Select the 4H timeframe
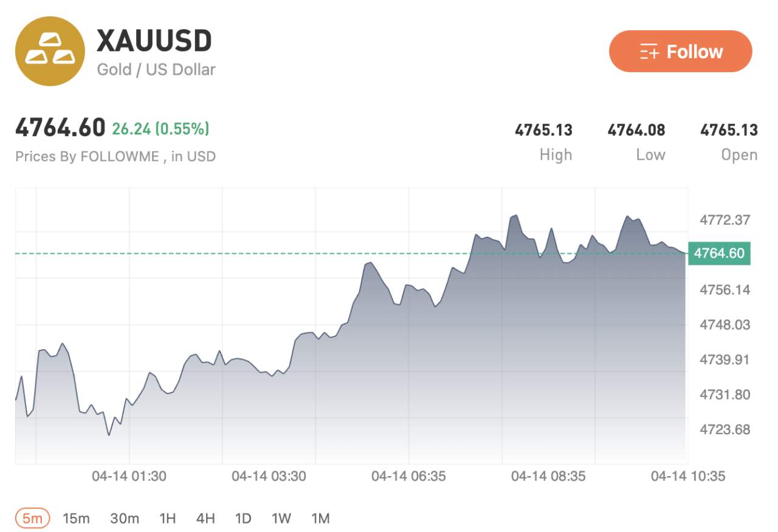778x532 pixels. pyautogui.click(x=205, y=518)
